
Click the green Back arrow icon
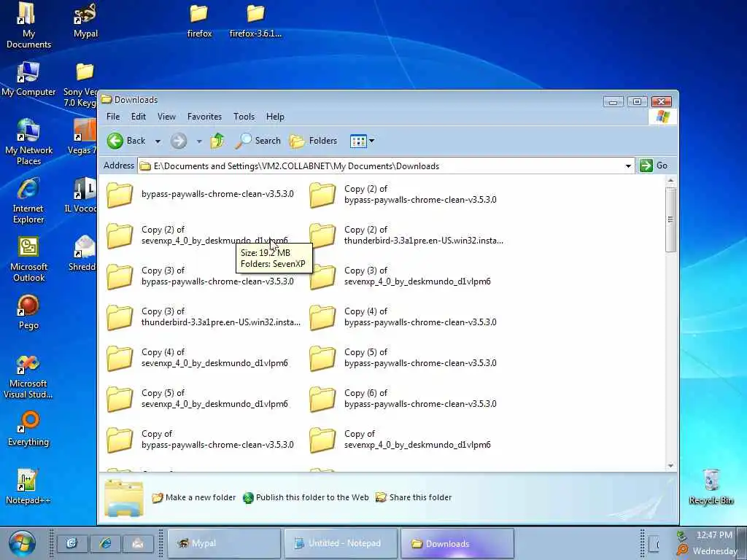click(115, 141)
